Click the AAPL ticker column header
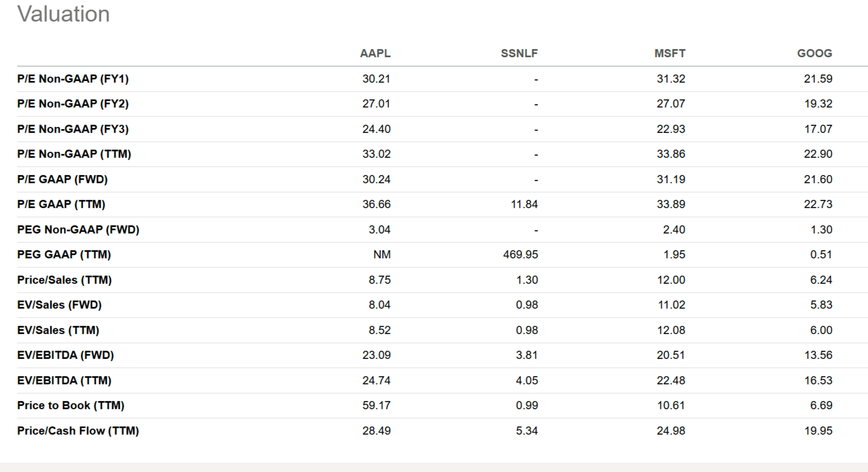Screen dimensions: 868x472 [x=375, y=54]
